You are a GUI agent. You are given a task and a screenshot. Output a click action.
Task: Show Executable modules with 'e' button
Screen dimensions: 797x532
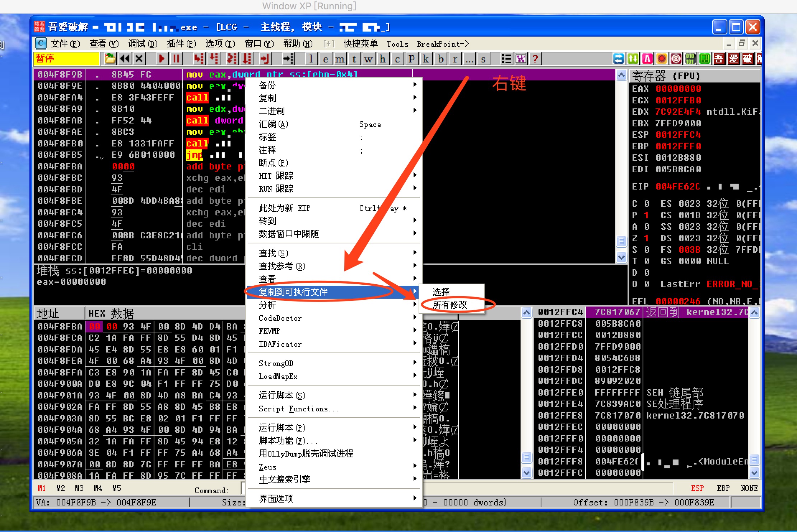pyautogui.click(x=325, y=59)
